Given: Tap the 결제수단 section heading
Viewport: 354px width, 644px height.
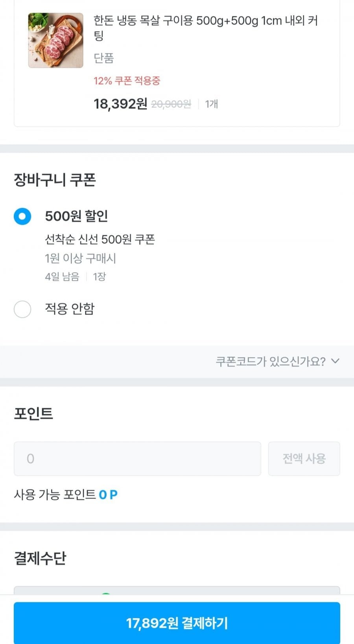Looking at the screenshot, I should click(40, 558).
